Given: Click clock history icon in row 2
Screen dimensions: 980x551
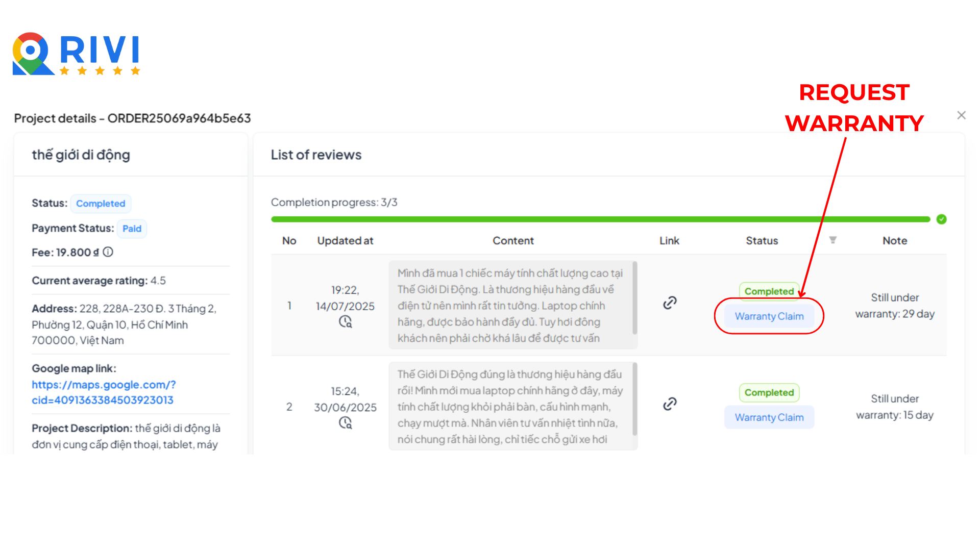Looking at the screenshot, I should 346,423.
